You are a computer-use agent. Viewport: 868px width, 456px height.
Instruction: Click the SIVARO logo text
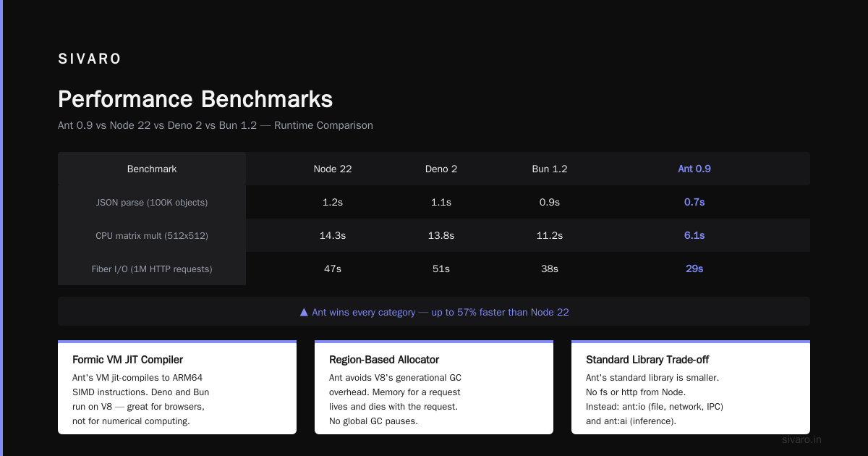90,59
